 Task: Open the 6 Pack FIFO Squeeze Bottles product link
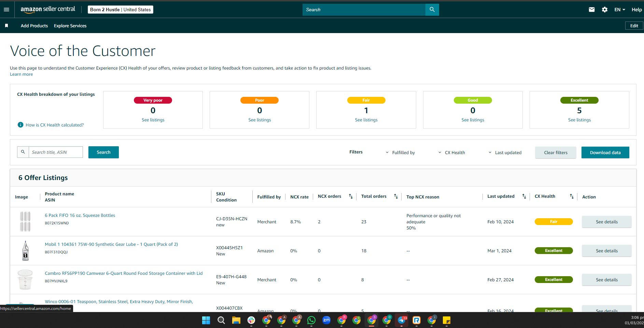(80, 215)
